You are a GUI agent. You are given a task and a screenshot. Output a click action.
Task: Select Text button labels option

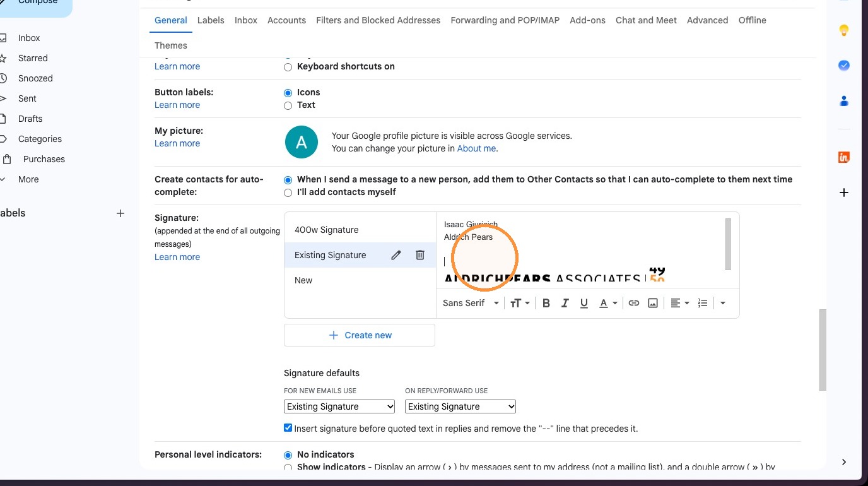pyautogui.click(x=288, y=105)
